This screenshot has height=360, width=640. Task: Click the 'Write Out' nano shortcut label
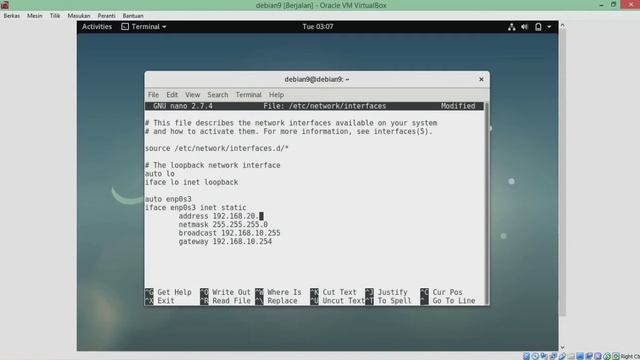(x=231, y=292)
